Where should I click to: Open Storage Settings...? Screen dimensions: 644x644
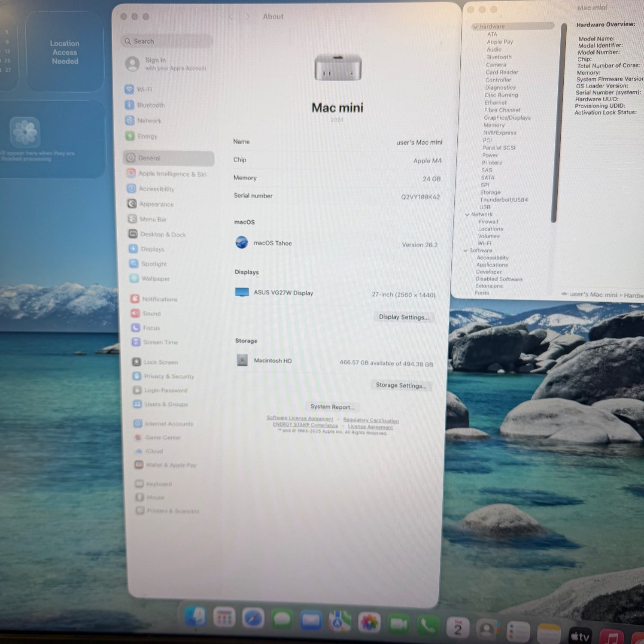[401, 385]
